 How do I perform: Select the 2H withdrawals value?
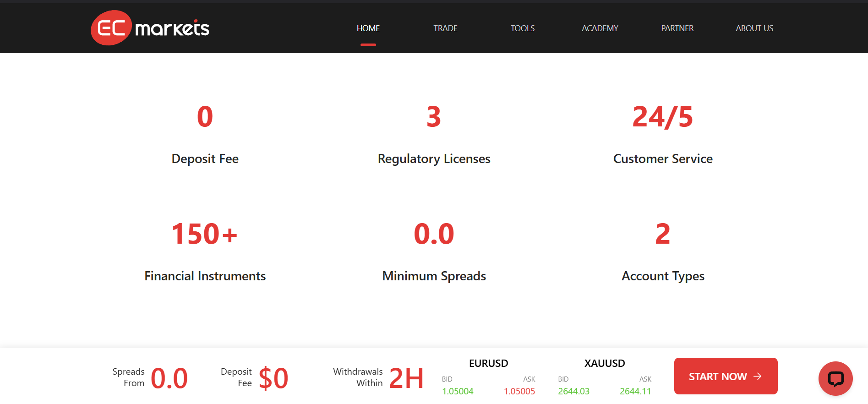(406, 378)
